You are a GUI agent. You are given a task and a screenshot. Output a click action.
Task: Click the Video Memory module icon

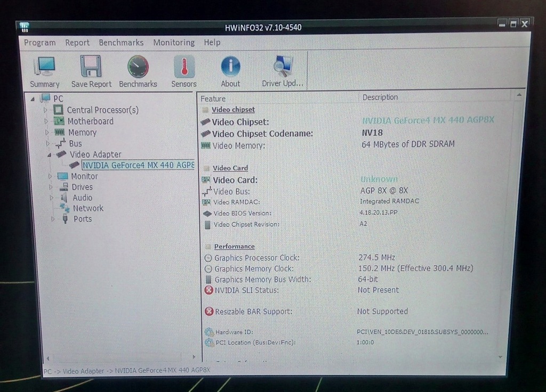tap(206, 145)
